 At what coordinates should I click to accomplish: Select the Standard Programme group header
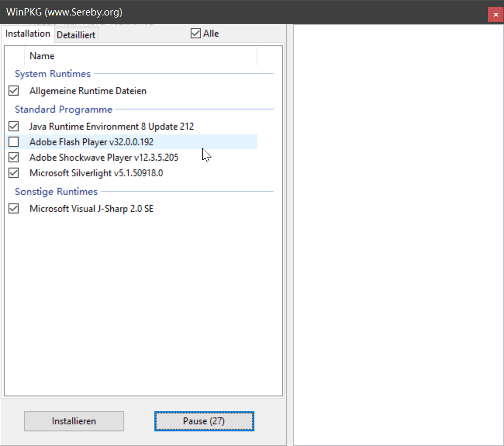pos(64,109)
